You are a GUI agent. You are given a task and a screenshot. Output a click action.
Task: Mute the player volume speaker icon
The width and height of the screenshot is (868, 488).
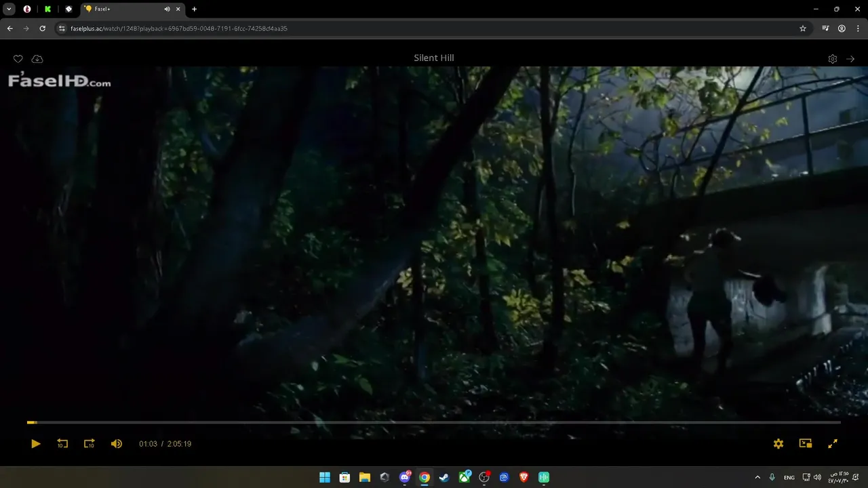[117, 444]
